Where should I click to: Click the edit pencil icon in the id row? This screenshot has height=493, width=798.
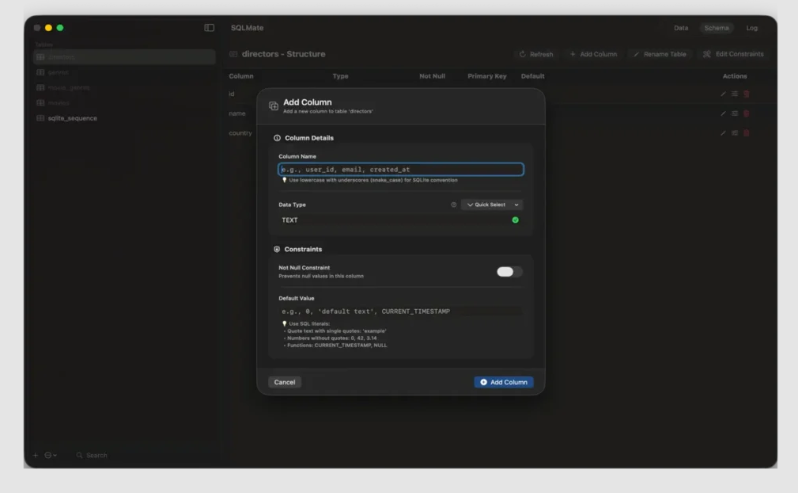[723, 94]
